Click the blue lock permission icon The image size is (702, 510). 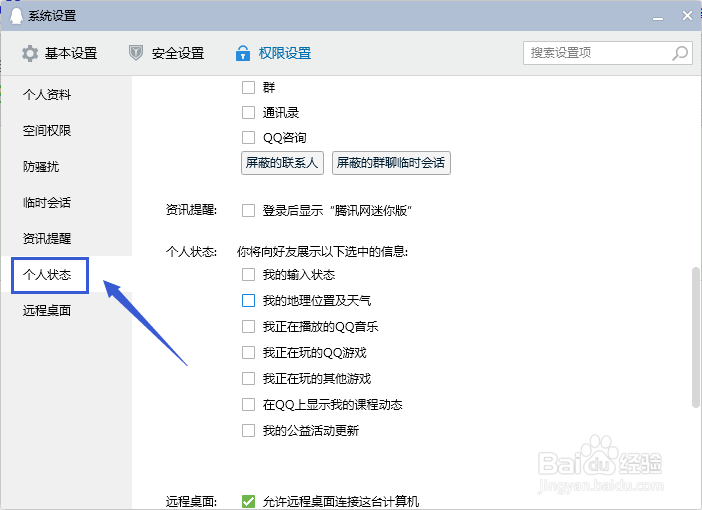tap(243, 53)
